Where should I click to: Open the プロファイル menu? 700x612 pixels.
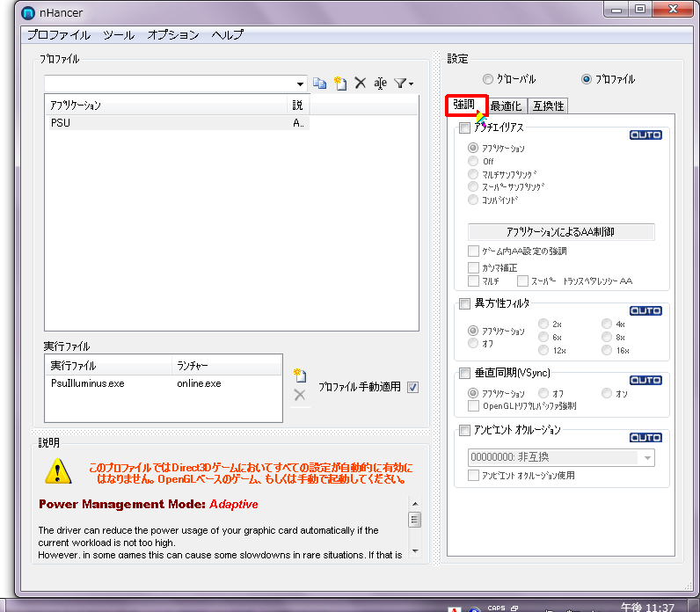point(59,35)
